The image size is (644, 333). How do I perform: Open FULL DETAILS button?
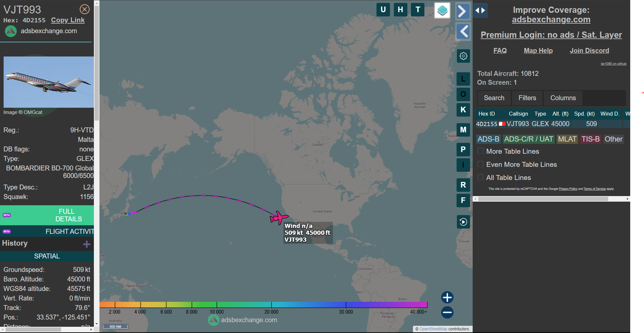47,215
